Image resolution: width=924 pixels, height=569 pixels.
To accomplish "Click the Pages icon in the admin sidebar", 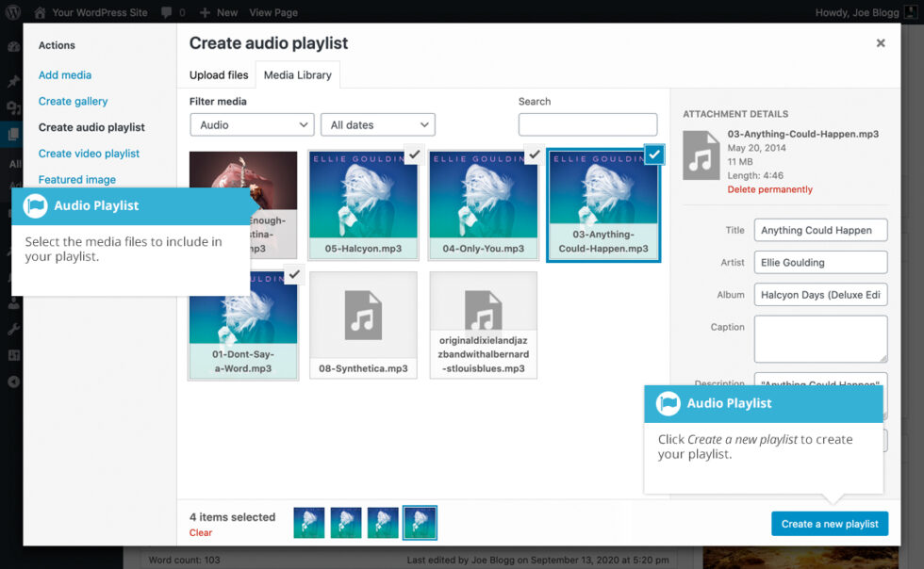I will click(x=12, y=132).
